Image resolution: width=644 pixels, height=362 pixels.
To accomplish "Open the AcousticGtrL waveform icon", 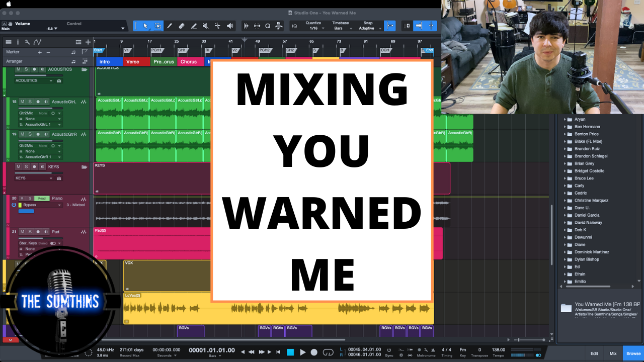I will point(84,102).
